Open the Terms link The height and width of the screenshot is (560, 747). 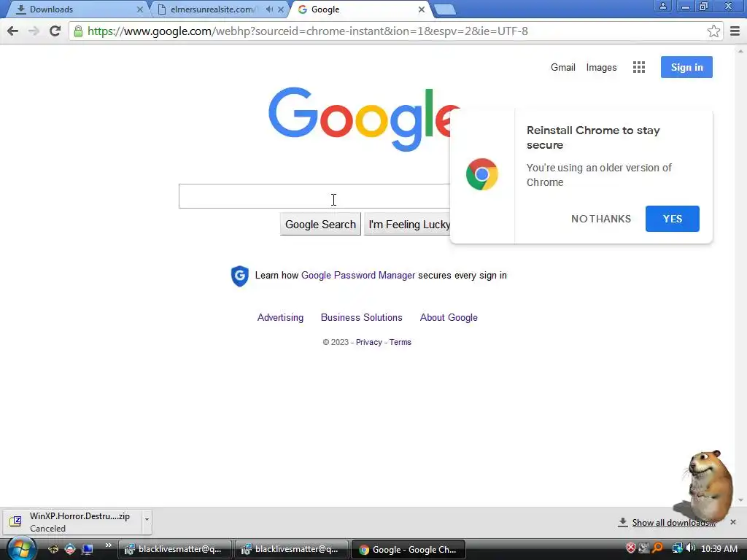click(x=400, y=343)
